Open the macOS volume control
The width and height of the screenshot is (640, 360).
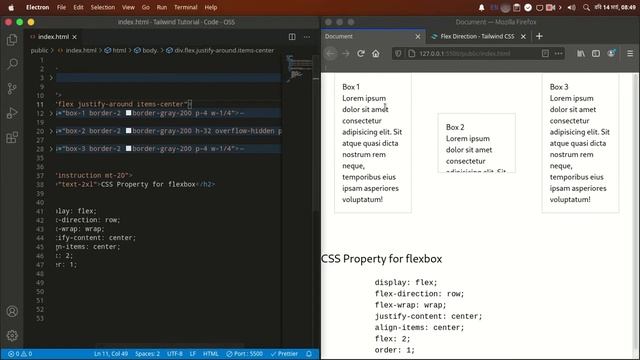(x=571, y=7)
